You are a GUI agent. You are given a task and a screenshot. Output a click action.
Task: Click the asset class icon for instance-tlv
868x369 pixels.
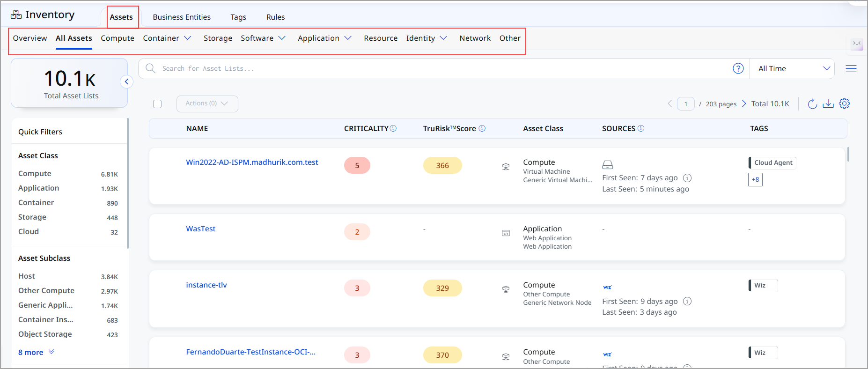[x=506, y=289]
